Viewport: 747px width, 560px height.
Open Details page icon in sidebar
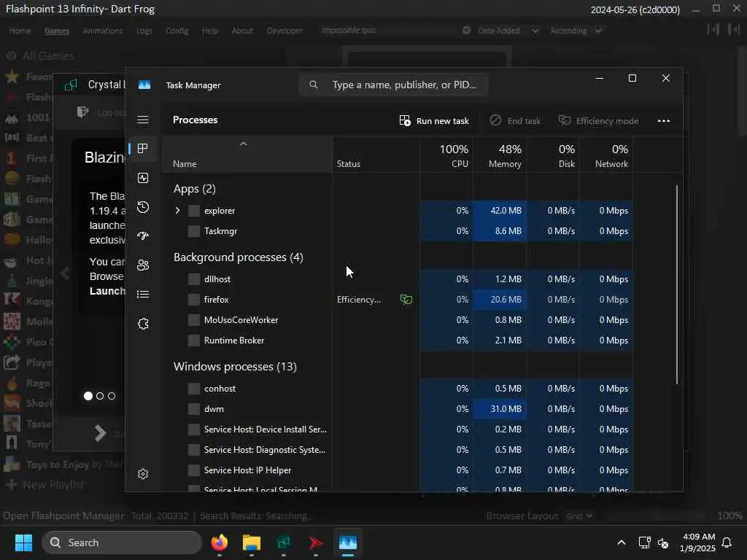point(143,295)
